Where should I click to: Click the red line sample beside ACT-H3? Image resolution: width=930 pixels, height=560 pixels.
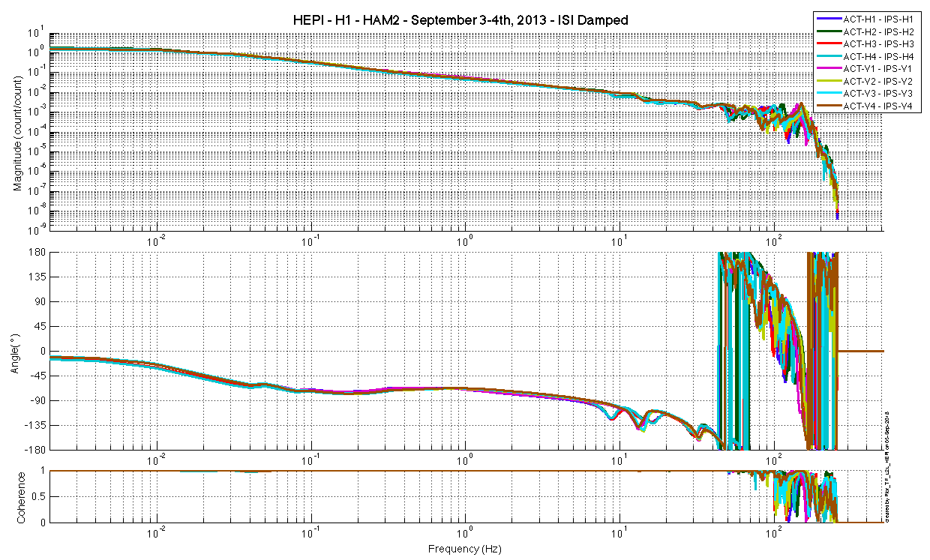click(x=828, y=44)
